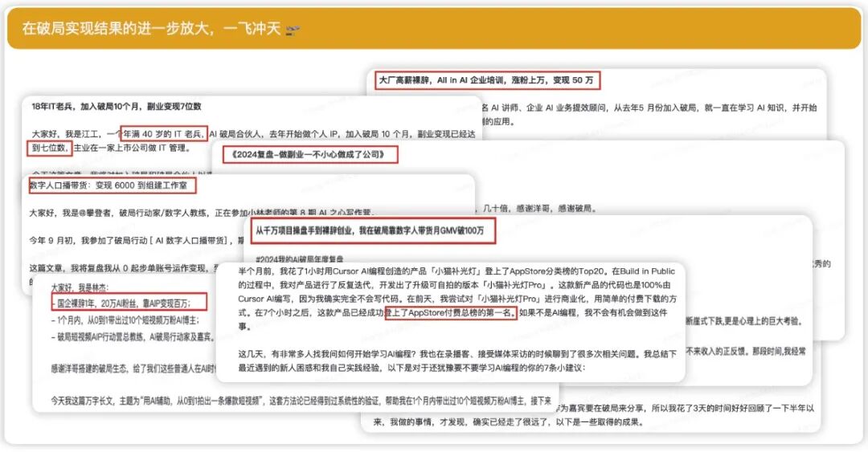
Task: Click line "为嘉宾要在破局来分享，所以我花了3天"
Action: pos(684,409)
